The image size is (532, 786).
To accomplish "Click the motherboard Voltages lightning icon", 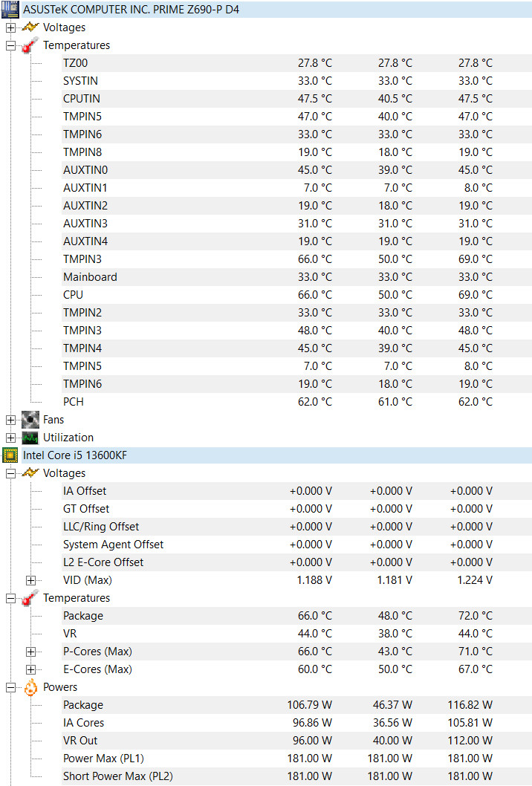I will tap(30, 27).
